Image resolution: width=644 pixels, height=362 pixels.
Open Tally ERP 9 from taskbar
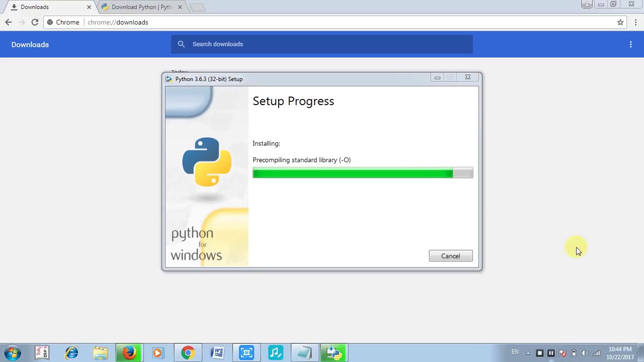point(42,353)
